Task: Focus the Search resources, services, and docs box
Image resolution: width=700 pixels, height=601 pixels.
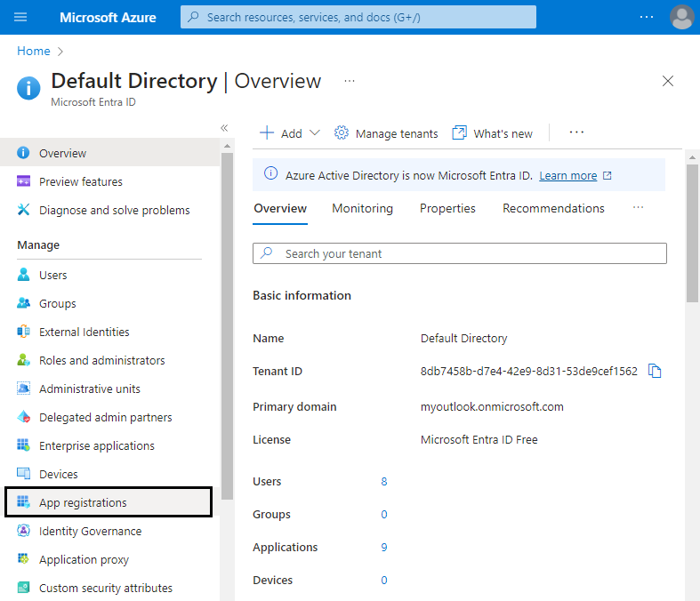Action: (x=358, y=17)
